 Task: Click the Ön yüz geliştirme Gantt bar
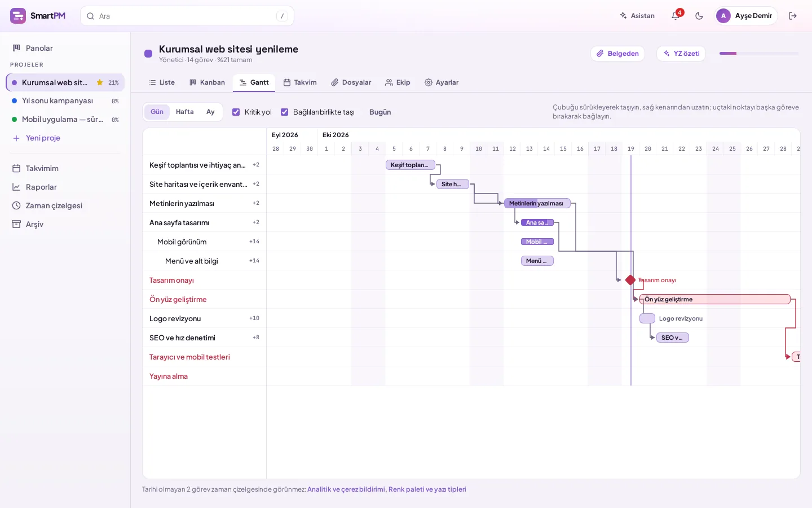coord(715,299)
